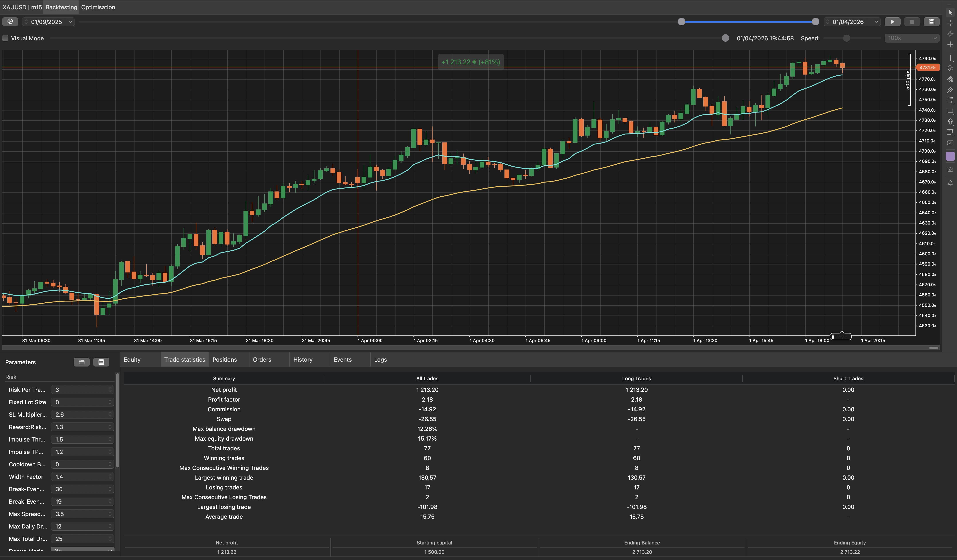Image resolution: width=957 pixels, height=560 pixels.
Task: Click the purple color swatch
Action: tap(951, 156)
